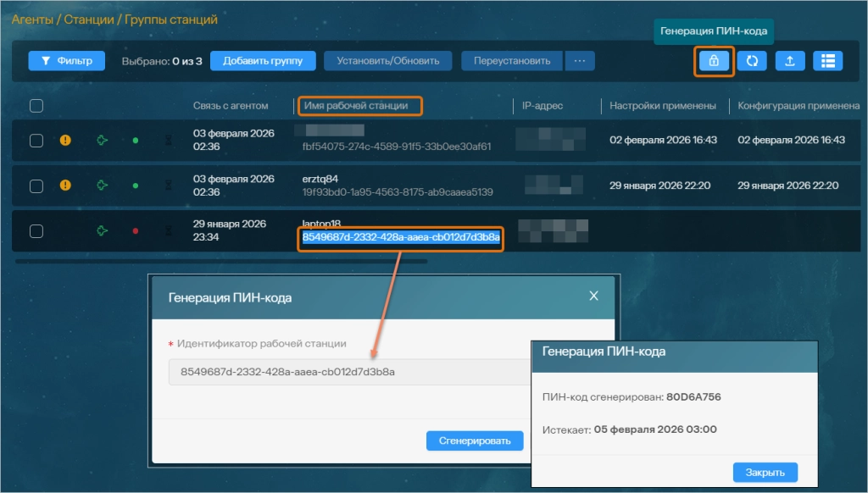Toggle the select-all checkbox in the table header

point(36,106)
